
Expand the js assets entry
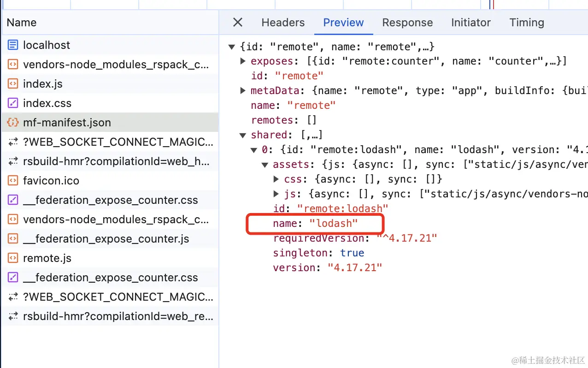(276, 194)
